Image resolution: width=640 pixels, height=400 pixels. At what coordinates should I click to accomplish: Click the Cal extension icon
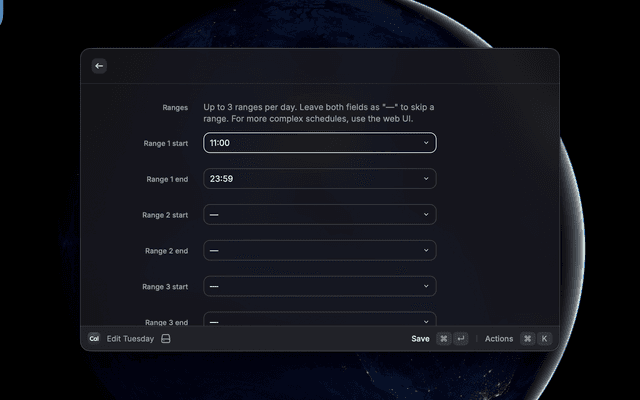click(x=94, y=339)
